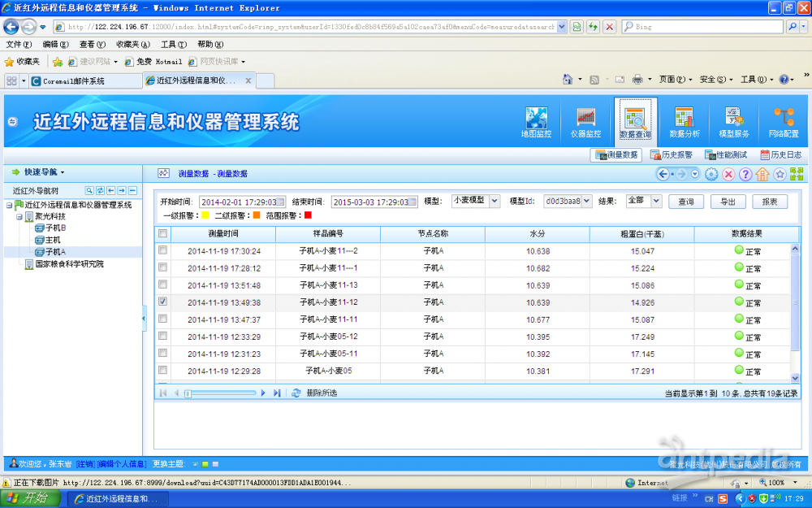The image size is (812, 508).
Task: Click the 查询 query button
Action: coord(686,202)
